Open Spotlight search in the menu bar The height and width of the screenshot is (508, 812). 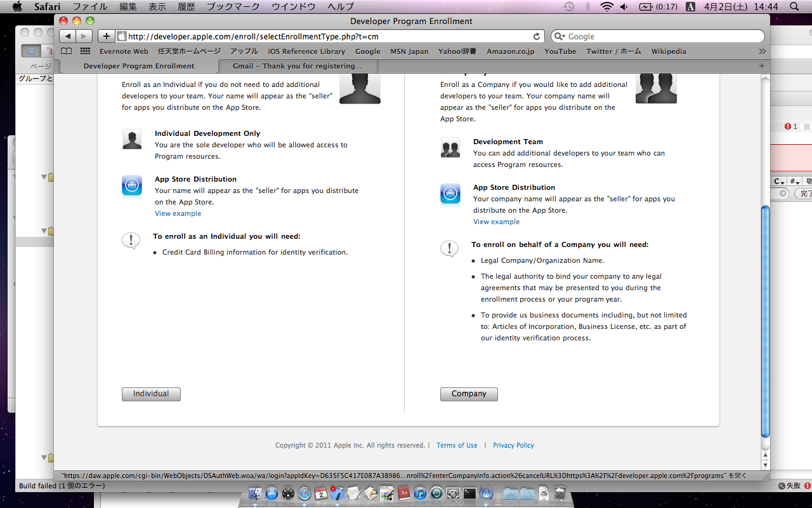click(x=794, y=6)
